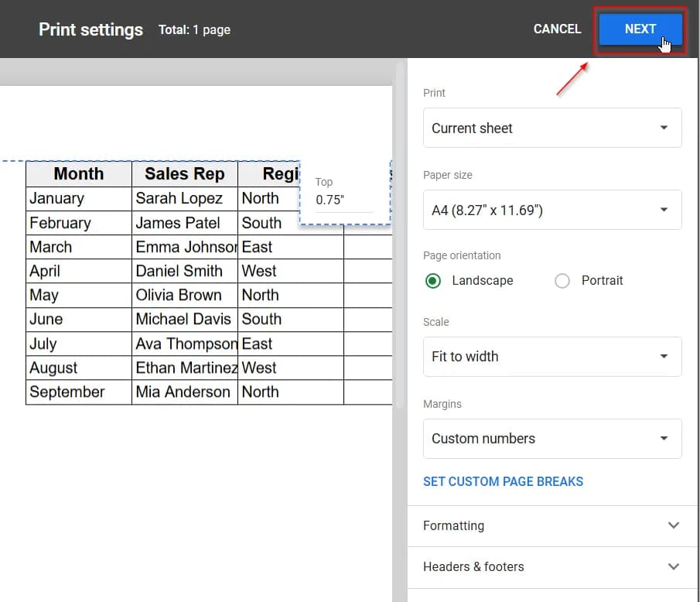This screenshot has height=602, width=700.
Task: Click the July month cell
Action: coord(79,344)
